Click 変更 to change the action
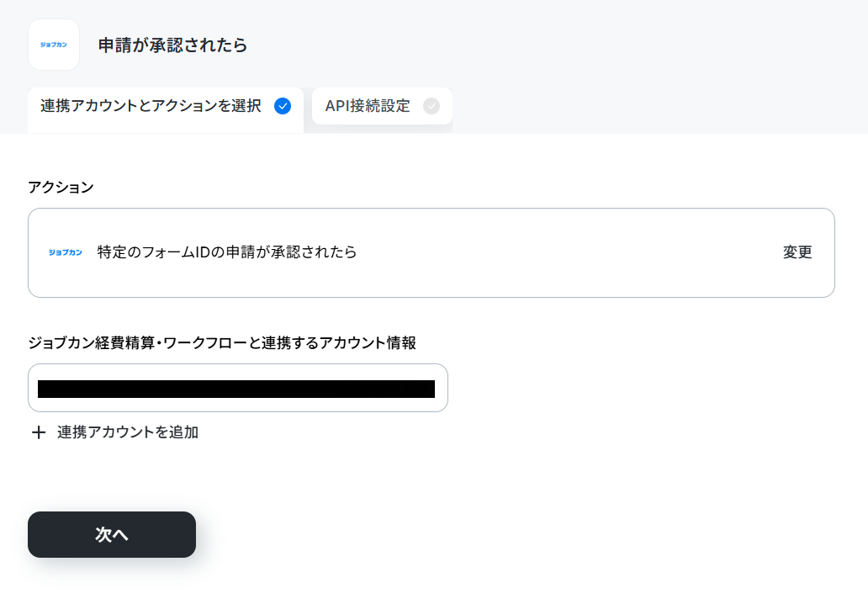 click(797, 252)
